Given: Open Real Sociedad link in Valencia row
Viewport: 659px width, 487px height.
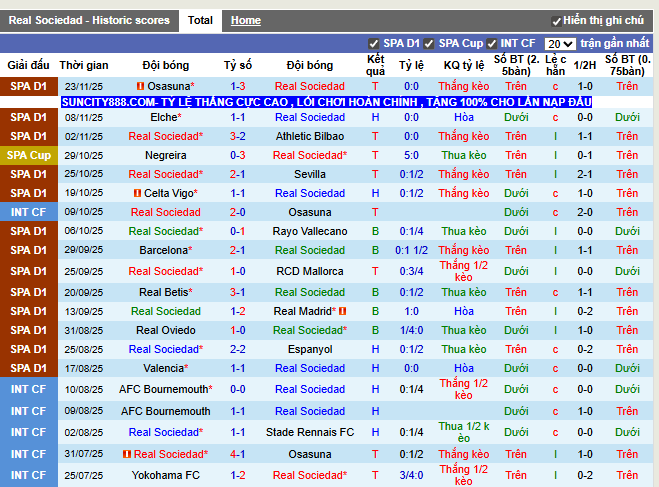Looking at the screenshot, I should [x=310, y=369].
